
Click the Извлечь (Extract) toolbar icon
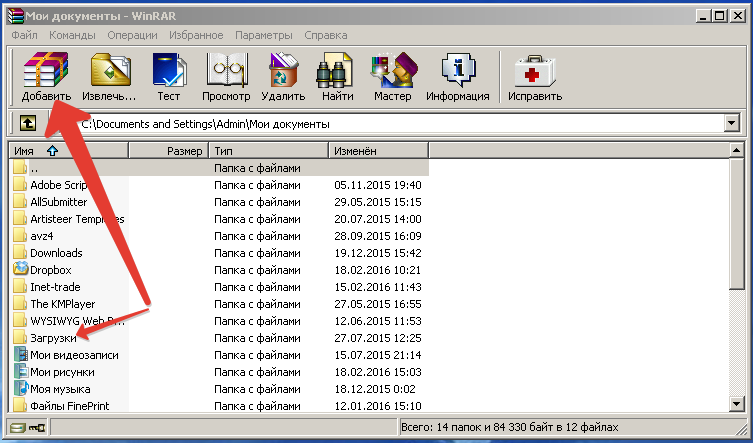[109, 74]
